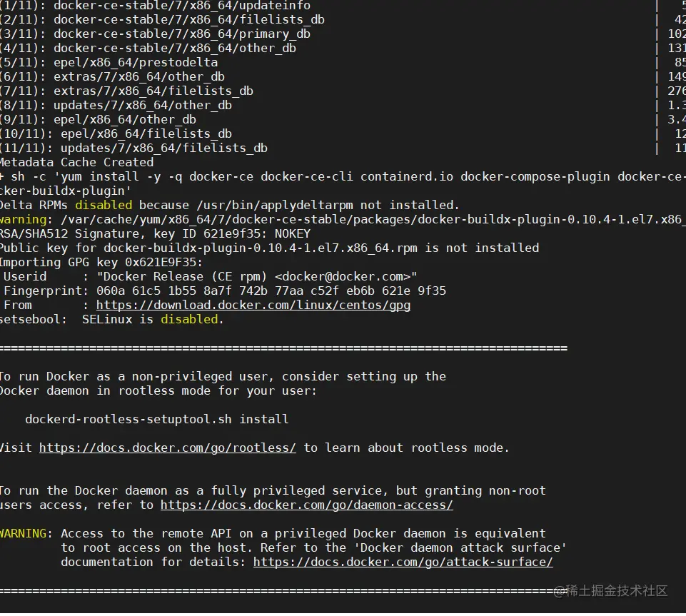
Task: Click 'to learn about rootless mode.' text
Action: click(x=406, y=448)
